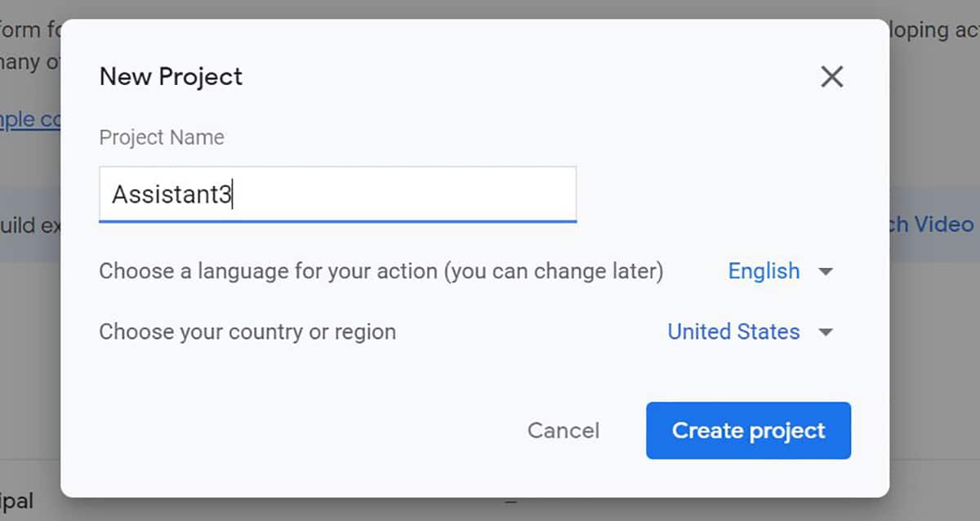The width and height of the screenshot is (980, 521).
Task: Click the arrow next to English
Action: 826,272
